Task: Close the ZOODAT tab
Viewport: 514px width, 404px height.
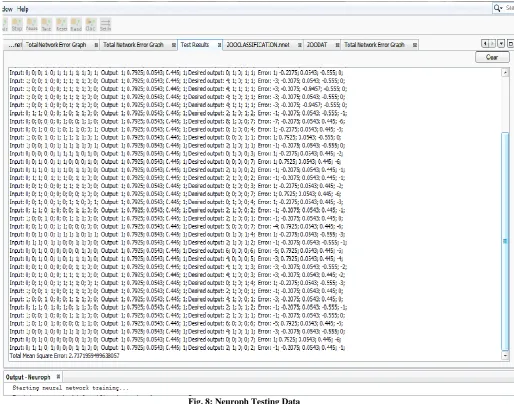Action: tap(337, 45)
